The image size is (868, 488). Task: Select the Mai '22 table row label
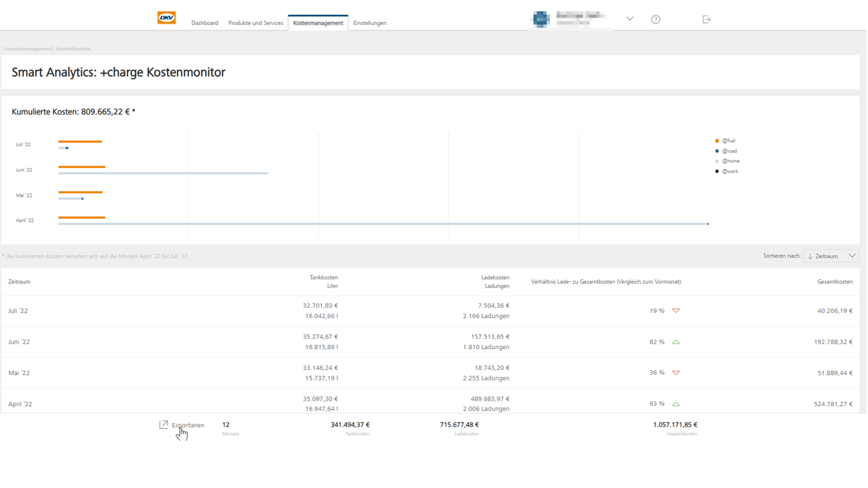point(19,373)
